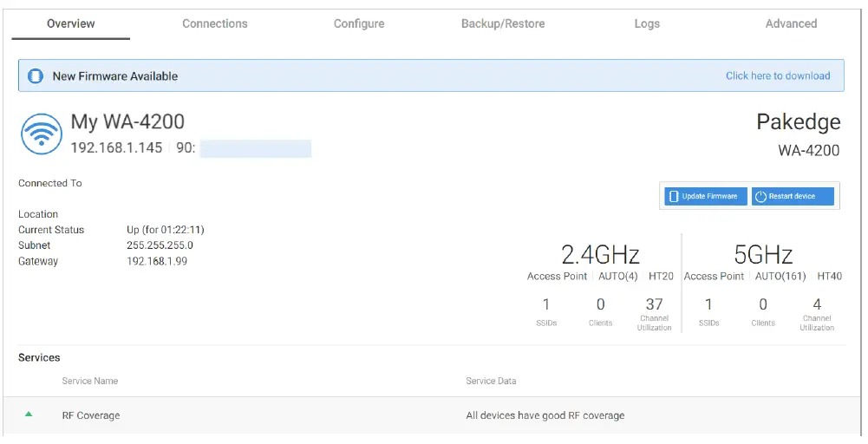Open the Overview tab

(71, 23)
